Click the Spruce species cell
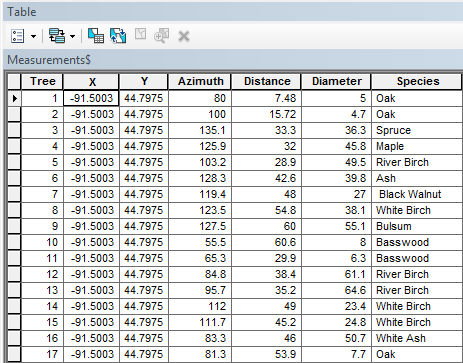 point(417,130)
